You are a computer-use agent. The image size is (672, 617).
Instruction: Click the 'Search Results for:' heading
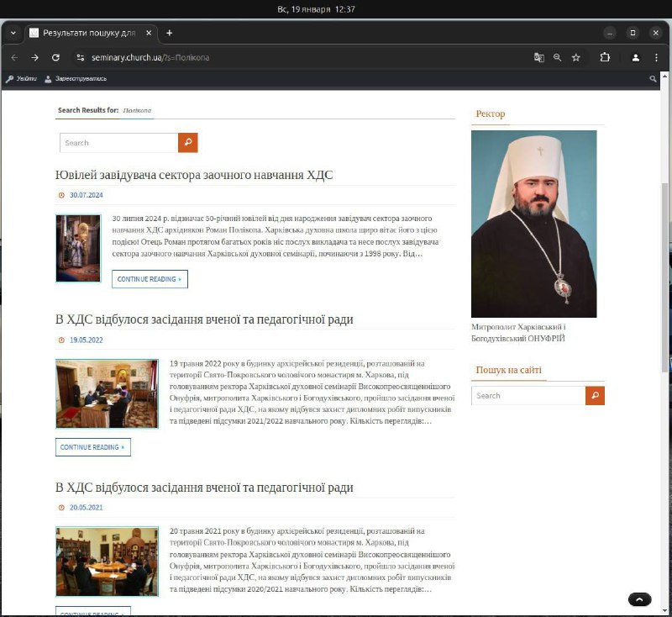point(88,110)
